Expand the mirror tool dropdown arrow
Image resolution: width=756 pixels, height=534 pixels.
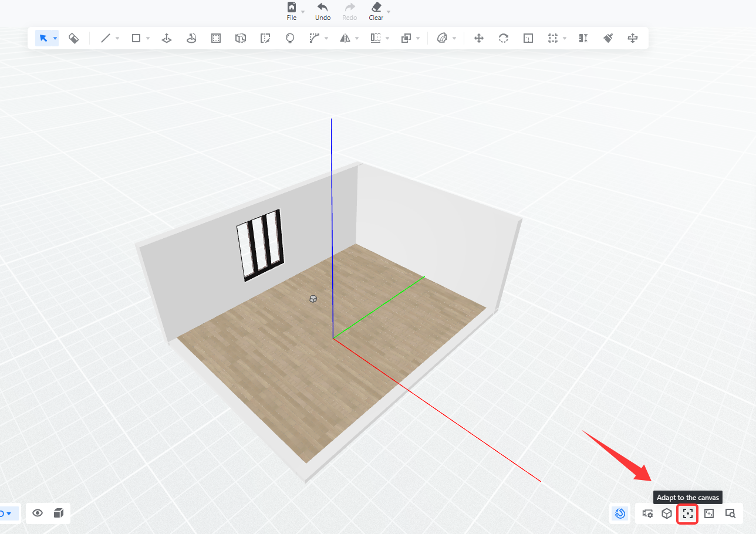coord(357,39)
